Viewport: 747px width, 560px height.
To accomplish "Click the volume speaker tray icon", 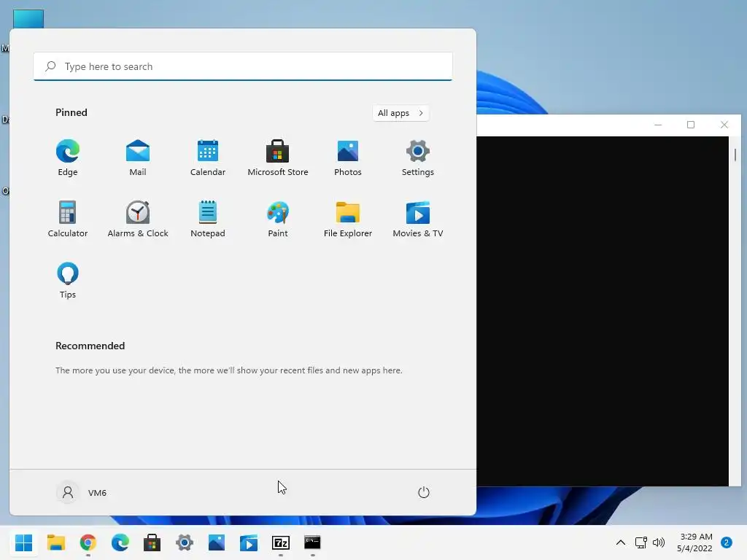I will point(659,542).
